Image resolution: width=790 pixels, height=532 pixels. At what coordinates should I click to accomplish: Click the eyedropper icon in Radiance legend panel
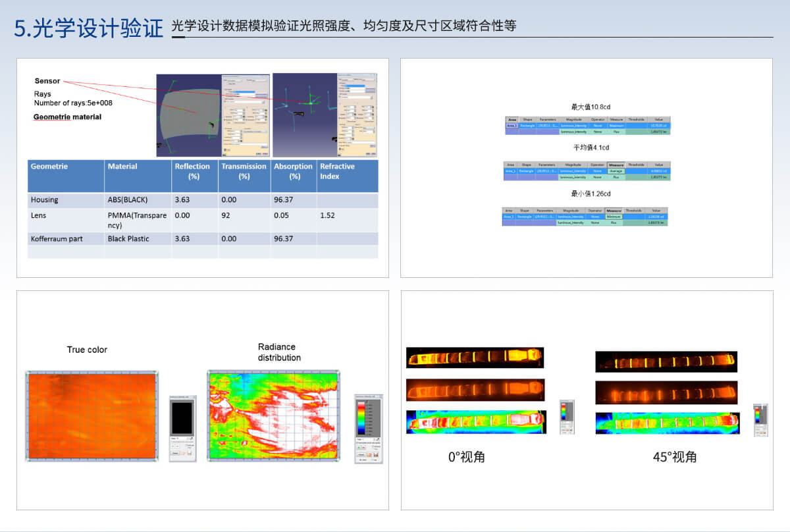[376, 439]
